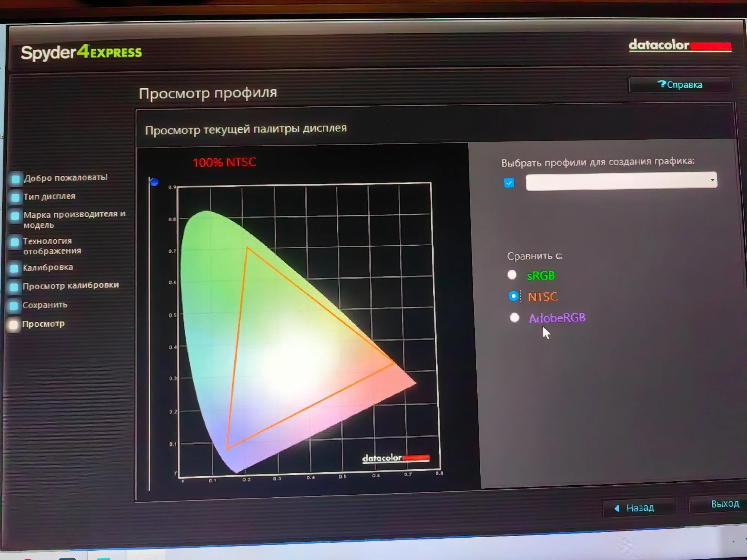Click the Сохранить step indicator icon
This screenshot has width=747, height=560.
(14, 306)
